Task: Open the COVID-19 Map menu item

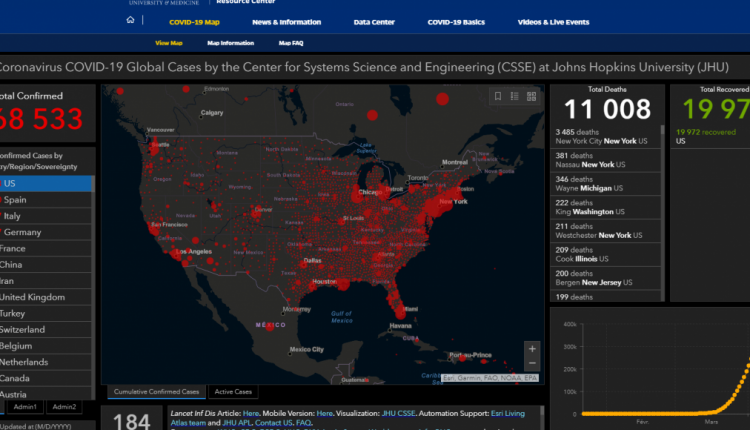Action: click(194, 22)
